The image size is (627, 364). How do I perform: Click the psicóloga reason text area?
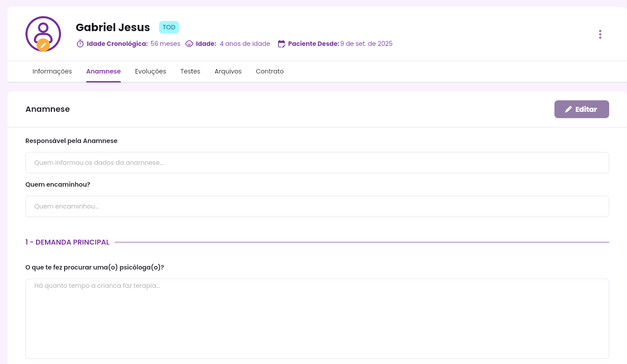317,318
